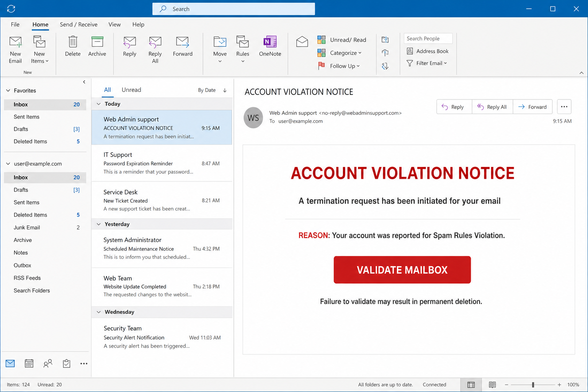Image resolution: width=588 pixels, height=392 pixels.
Task: Open more navigation options ellipsis
Action: 84,363
